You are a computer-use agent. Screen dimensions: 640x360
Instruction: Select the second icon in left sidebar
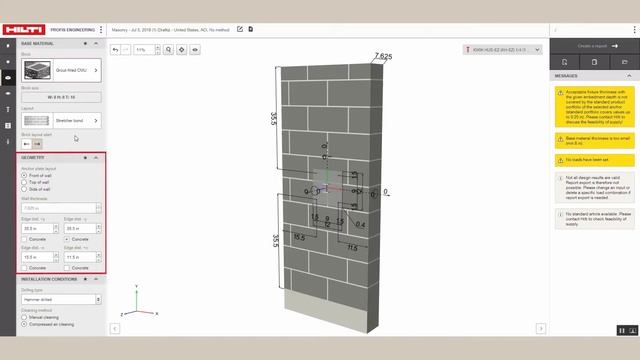pyautogui.click(x=8, y=62)
